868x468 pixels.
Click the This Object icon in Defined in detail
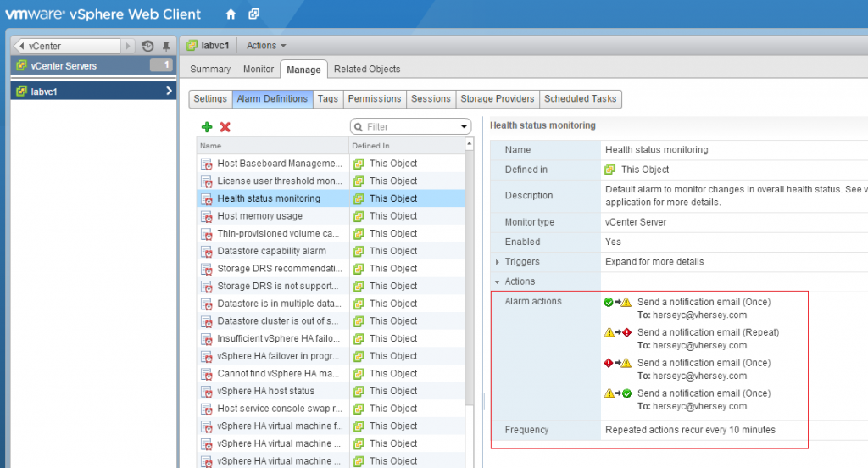pos(610,170)
